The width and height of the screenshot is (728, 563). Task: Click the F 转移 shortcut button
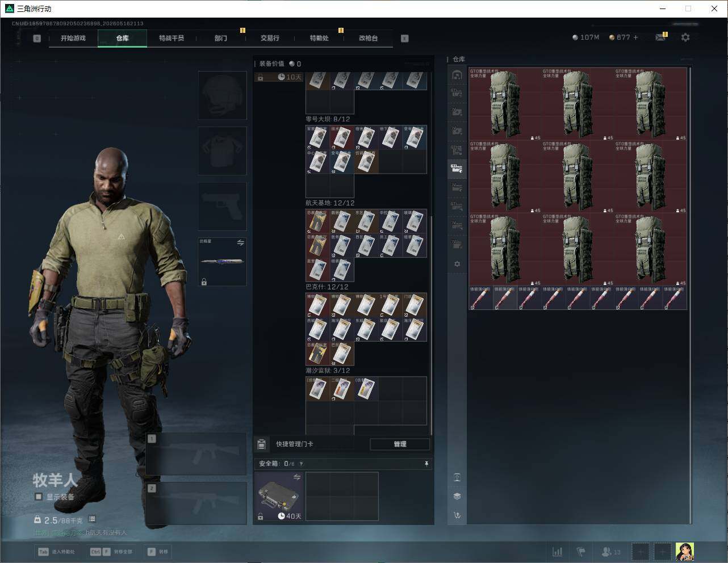(x=158, y=552)
